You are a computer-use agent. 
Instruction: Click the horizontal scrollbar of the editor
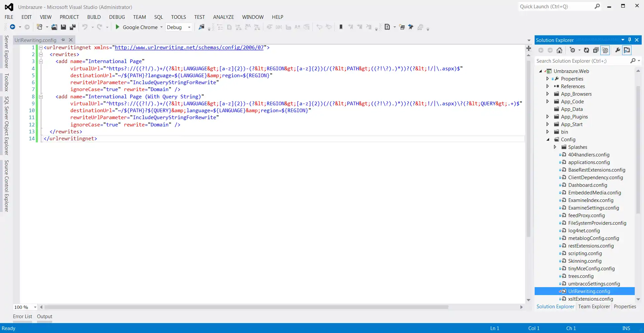click(246, 307)
